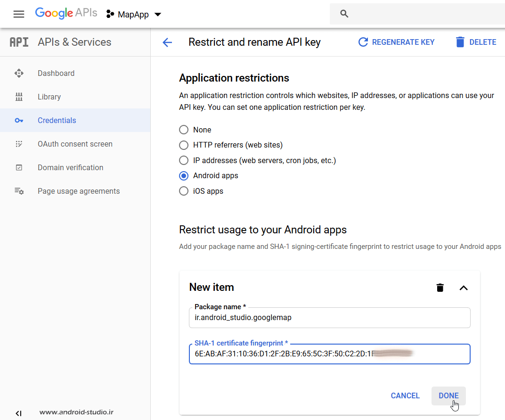This screenshot has width=505, height=420.
Task: Click the Dashboard sidebar icon
Action: (x=19, y=73)
